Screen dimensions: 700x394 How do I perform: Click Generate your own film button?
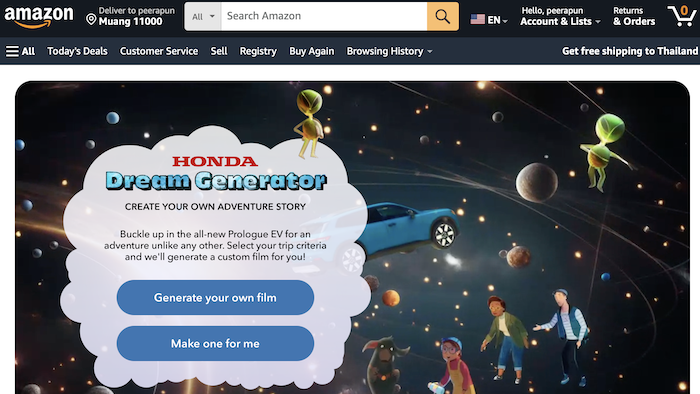coord(215,298)
